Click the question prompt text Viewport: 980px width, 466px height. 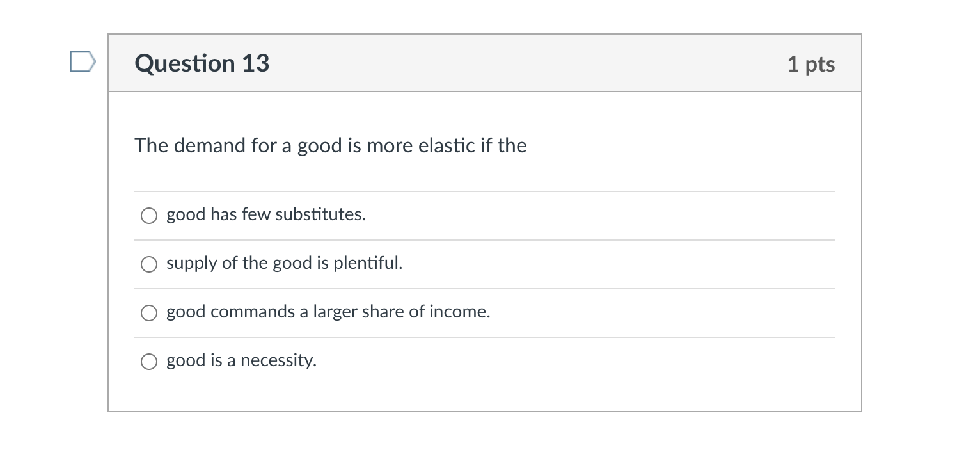pyautogui.click(x=330, y=145)
